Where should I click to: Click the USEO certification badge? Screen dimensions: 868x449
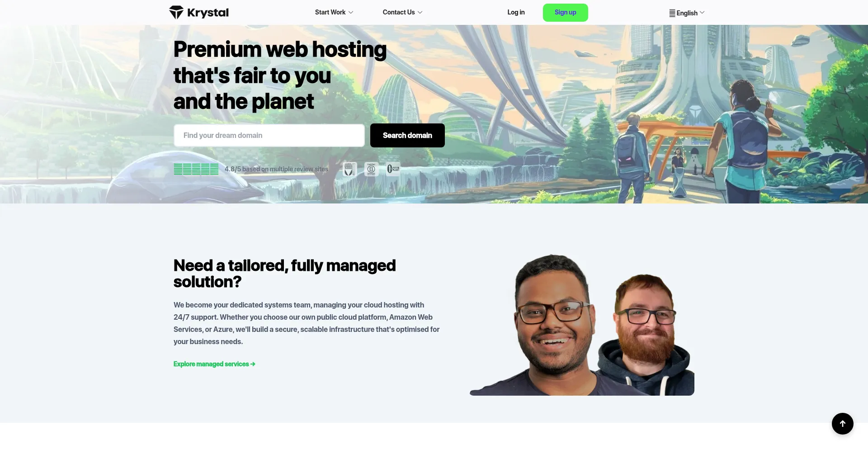[x=349, y=169]
